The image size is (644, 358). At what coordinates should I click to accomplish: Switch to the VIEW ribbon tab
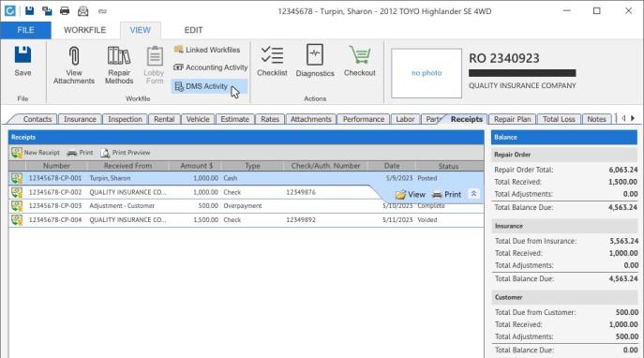140,30
